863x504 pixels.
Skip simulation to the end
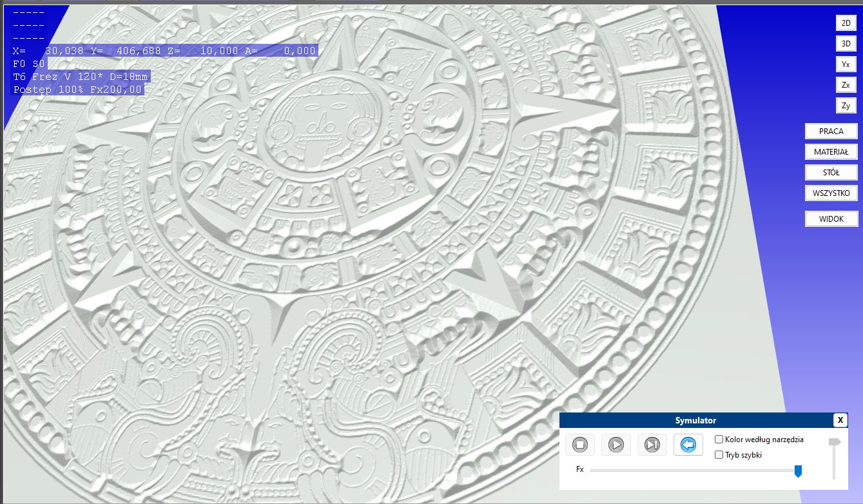pos(652,445)
